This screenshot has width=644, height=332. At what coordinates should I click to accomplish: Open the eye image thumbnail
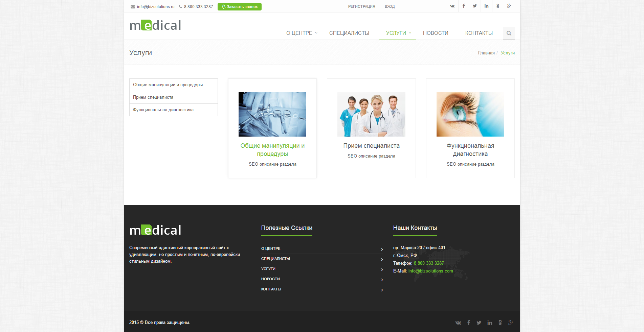click(x=470, y=114)
